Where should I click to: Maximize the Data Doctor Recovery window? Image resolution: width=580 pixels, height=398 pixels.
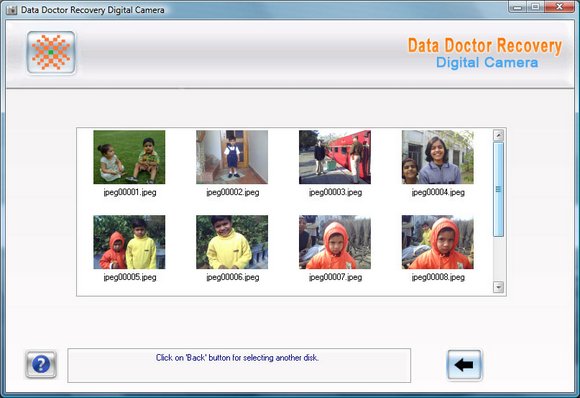pyautogui.click(x=535, y=7)
